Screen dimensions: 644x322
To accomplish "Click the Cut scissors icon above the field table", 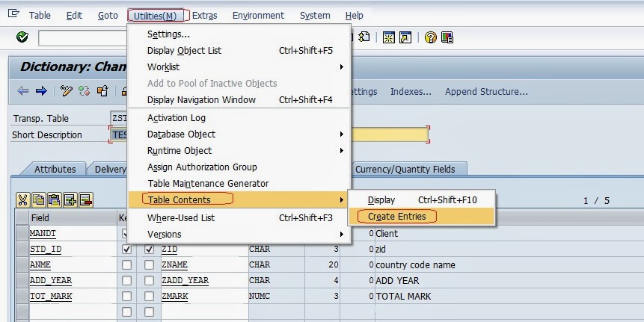I will coord(22,199).
